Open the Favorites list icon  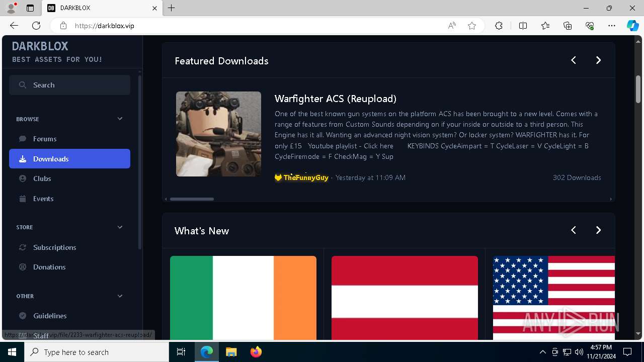coord(545,26)
